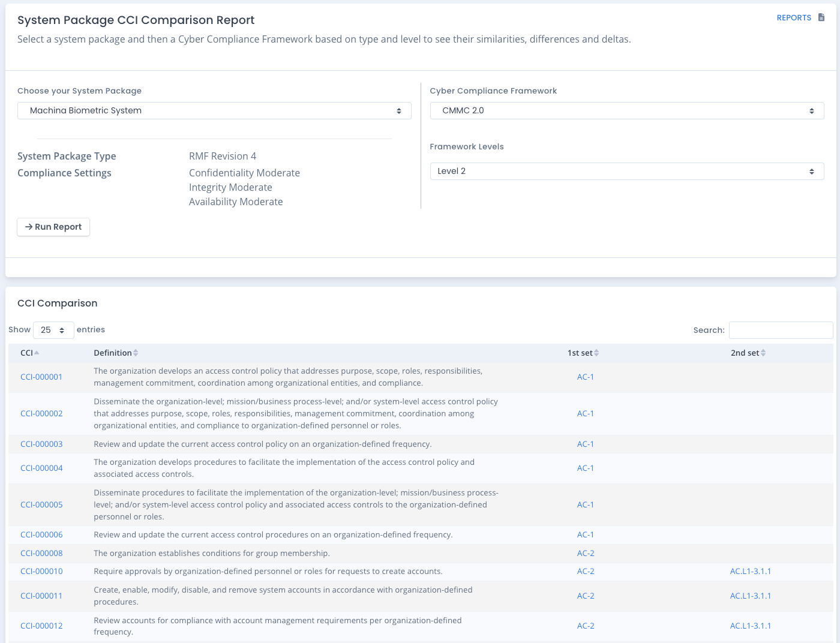This screenshot has width=840, height=643.
Task: Open the Choose your System Package dropdown
Action: tap(214, 110)
